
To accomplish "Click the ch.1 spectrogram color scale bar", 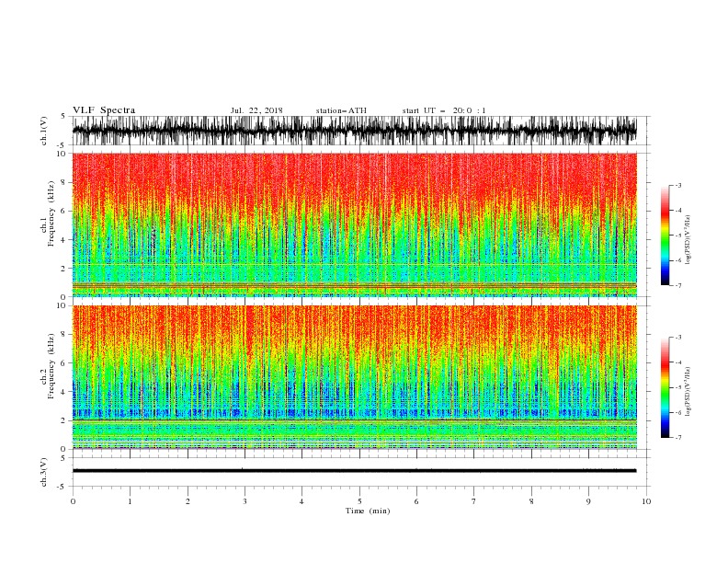I will click(665, 236).
